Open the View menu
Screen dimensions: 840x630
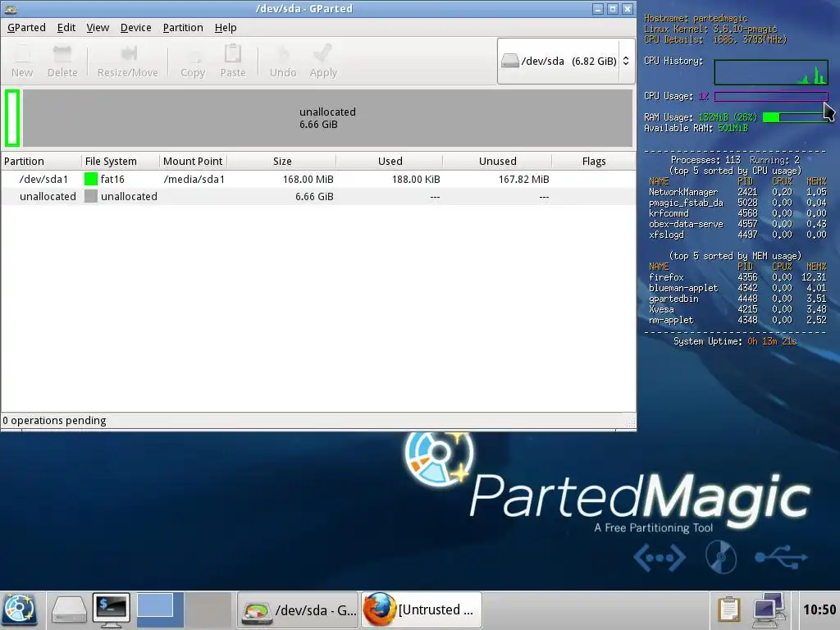98,27
